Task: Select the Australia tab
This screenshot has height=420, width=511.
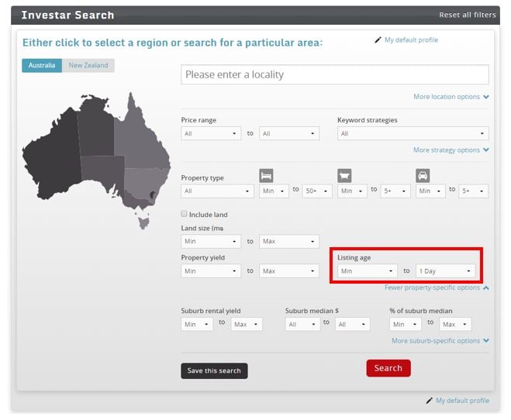Action: (x=42, y=65)
